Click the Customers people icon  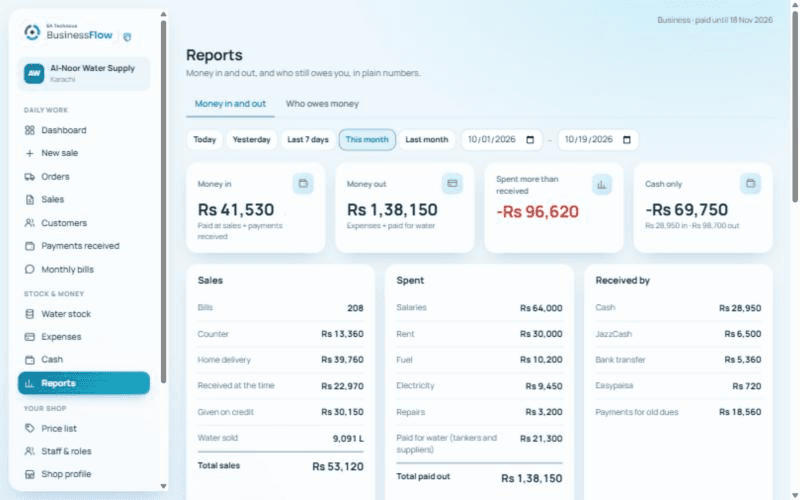30,223
